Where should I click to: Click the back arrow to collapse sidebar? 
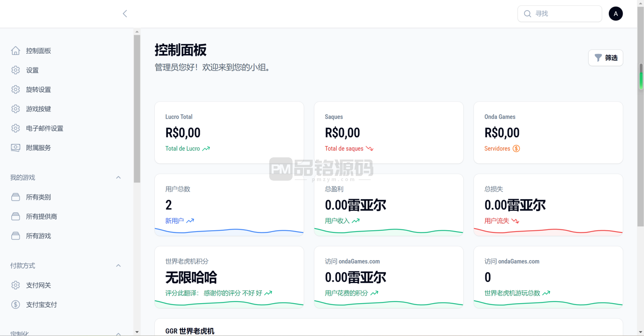[x=125, y=14]
